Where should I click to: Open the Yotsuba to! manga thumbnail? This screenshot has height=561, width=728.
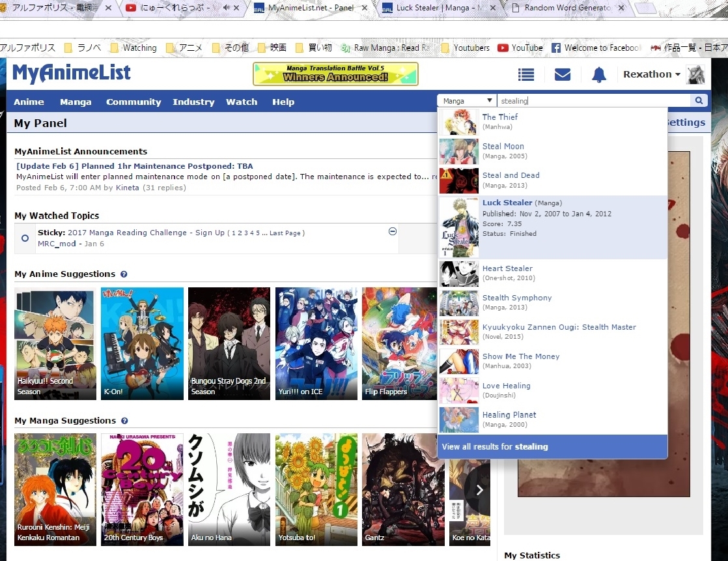pyautogui.click(x=316, y=489)
